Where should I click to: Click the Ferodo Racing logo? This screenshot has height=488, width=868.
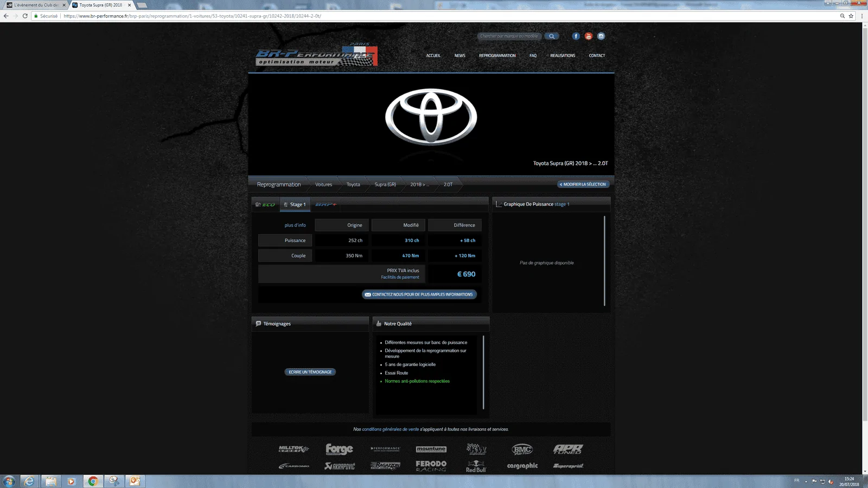[x=431, y=466]
